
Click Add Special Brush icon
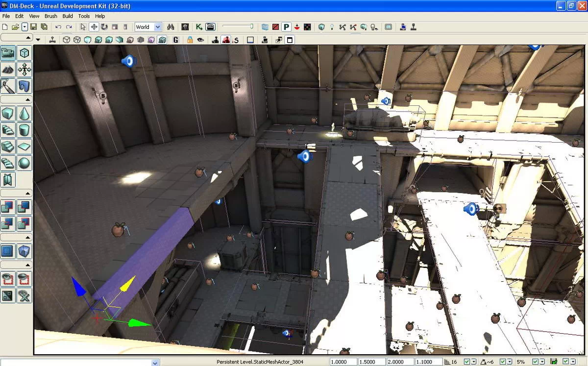(8, 251)
